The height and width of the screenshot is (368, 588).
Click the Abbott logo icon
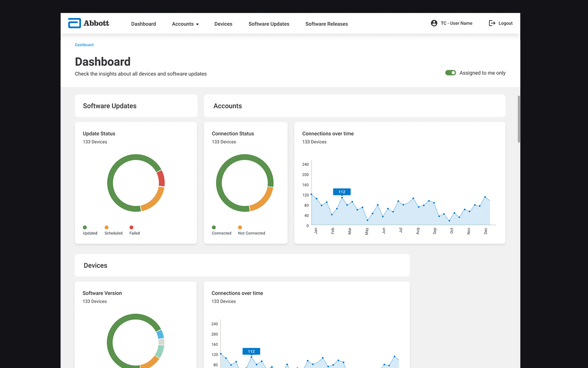[74, 23]
